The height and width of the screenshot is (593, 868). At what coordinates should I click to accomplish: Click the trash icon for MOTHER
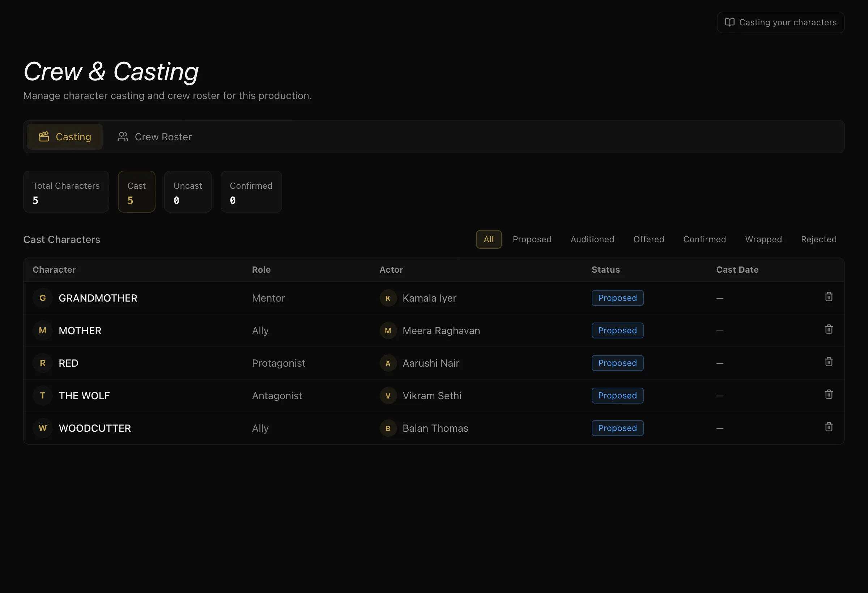point(829,329)
